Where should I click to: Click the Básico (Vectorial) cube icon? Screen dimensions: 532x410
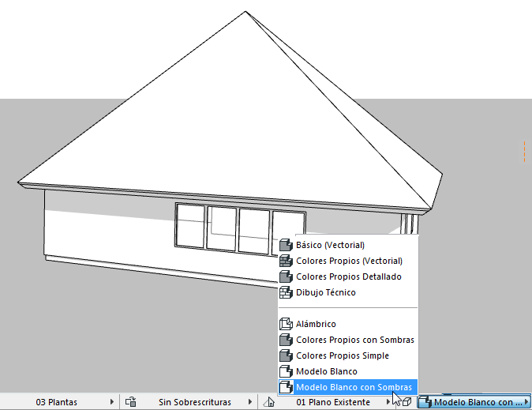(286, 245)
